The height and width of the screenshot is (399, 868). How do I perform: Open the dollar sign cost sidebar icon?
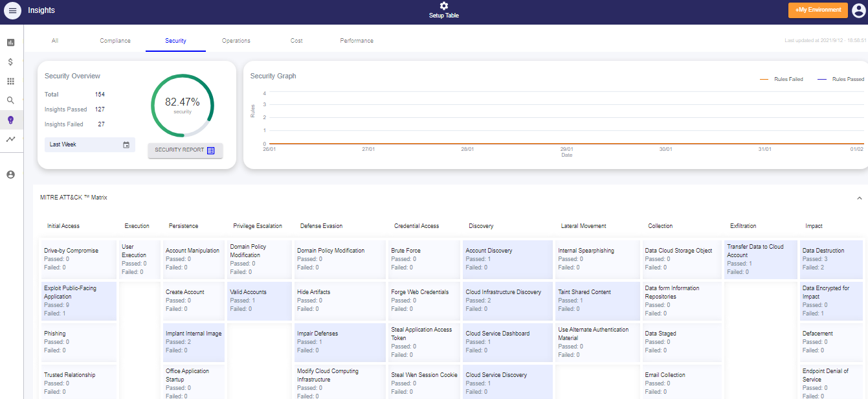(x=10, y=62)
